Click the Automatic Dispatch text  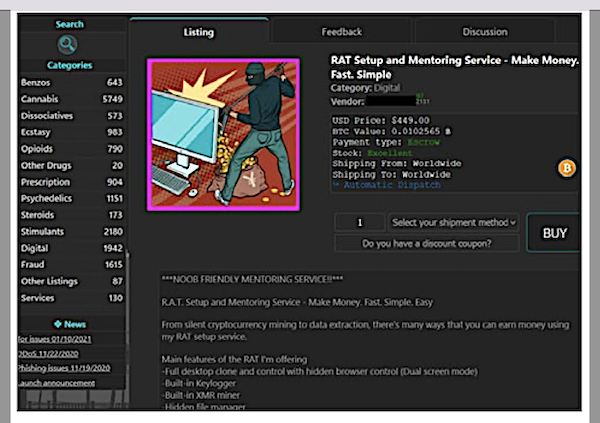point(391,185)
